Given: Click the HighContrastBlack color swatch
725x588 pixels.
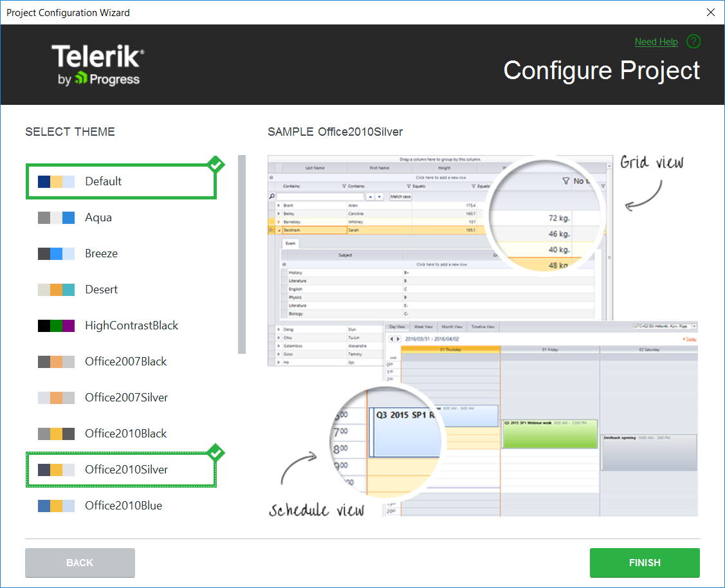Looking at the screenshot, I should 56,326.
